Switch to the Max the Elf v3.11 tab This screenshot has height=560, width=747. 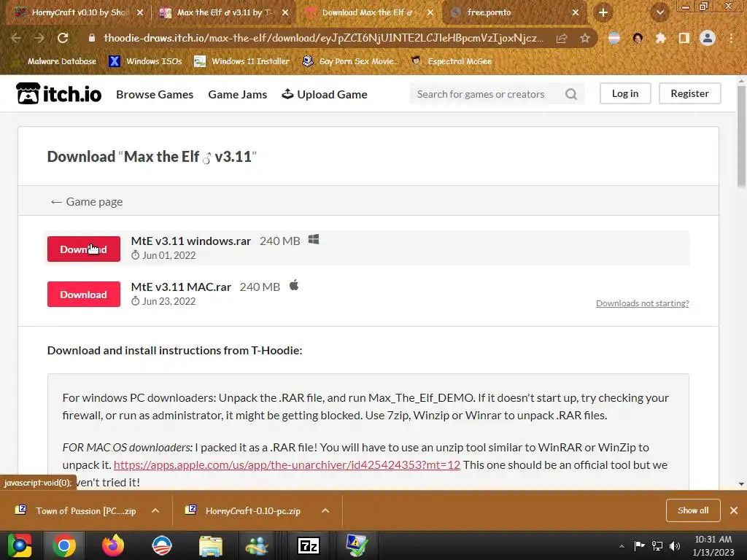pos(224,12)
